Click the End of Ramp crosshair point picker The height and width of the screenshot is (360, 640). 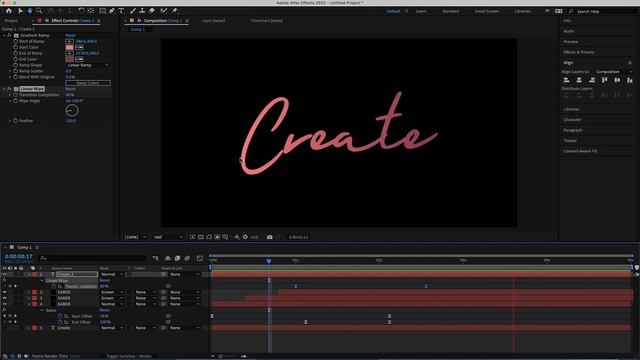click(x=69, y=53)
